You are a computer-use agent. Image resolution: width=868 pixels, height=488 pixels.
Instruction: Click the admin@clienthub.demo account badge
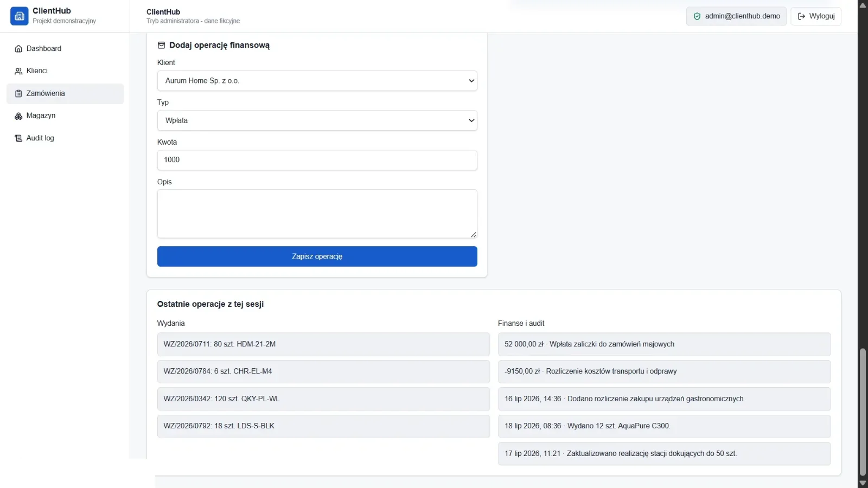[736, 16]
